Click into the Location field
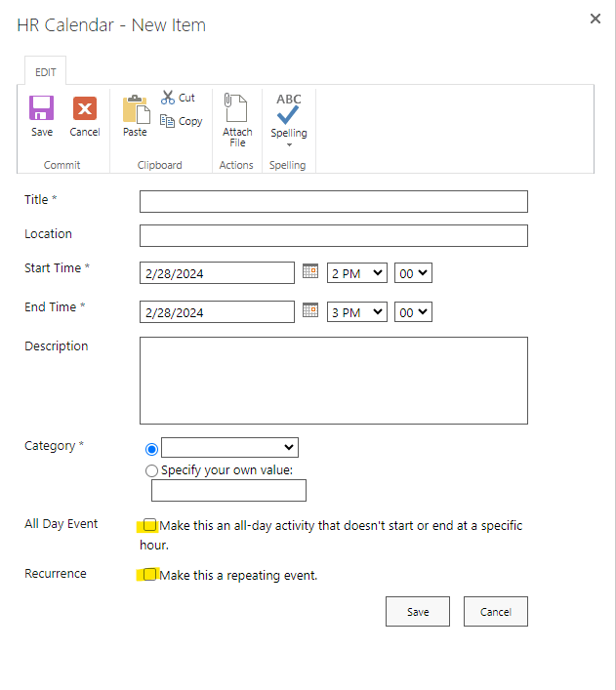Viewport: 616px width, 690px height. coord(333,236)
